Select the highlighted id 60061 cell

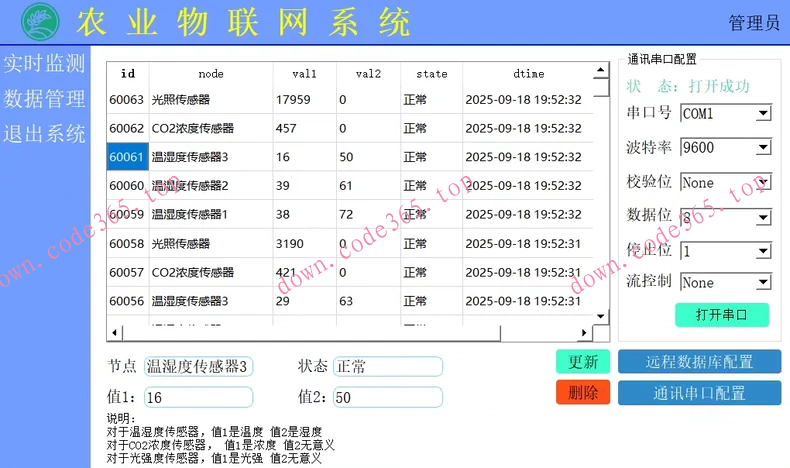[127, 157]
